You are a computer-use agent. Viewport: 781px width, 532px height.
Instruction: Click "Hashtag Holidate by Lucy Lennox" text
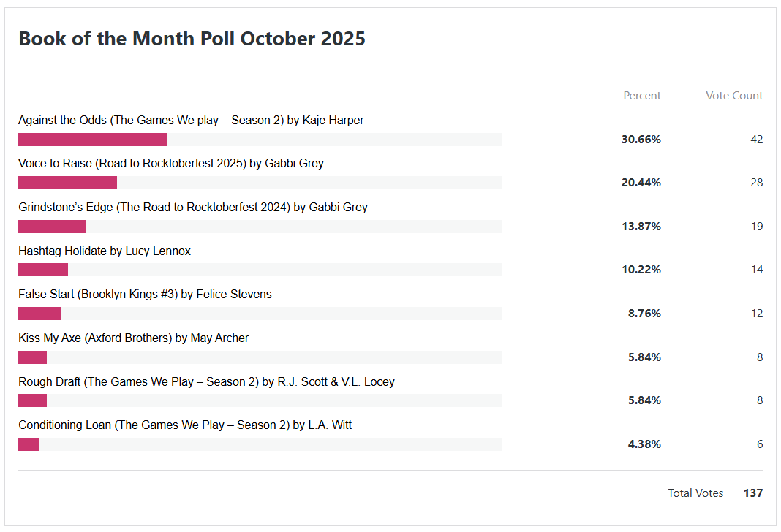105,251
